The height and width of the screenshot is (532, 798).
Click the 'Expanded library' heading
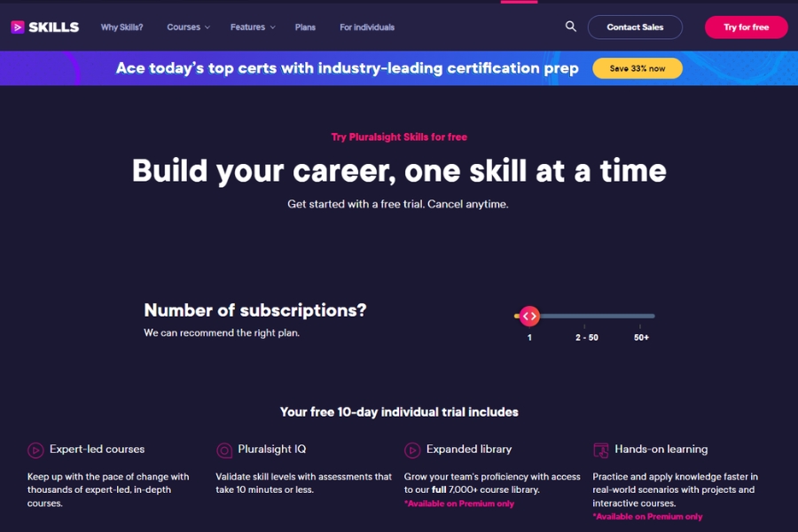[469, 449]
